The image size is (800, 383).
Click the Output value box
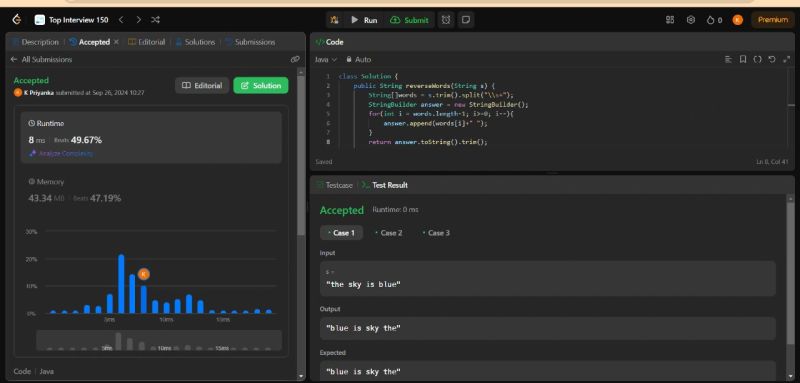(548, 328)
